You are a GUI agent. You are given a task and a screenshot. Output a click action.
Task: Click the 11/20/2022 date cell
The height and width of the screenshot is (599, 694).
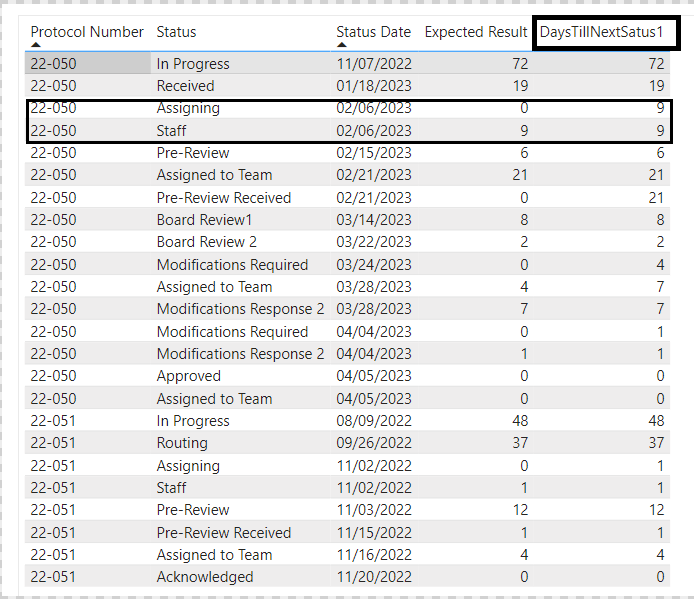pos(374,577)
